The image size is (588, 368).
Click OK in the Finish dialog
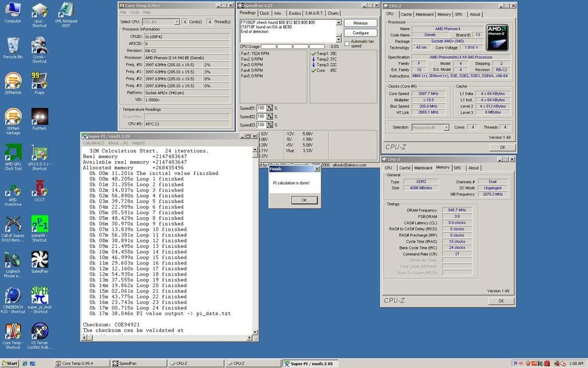point(304,200)
